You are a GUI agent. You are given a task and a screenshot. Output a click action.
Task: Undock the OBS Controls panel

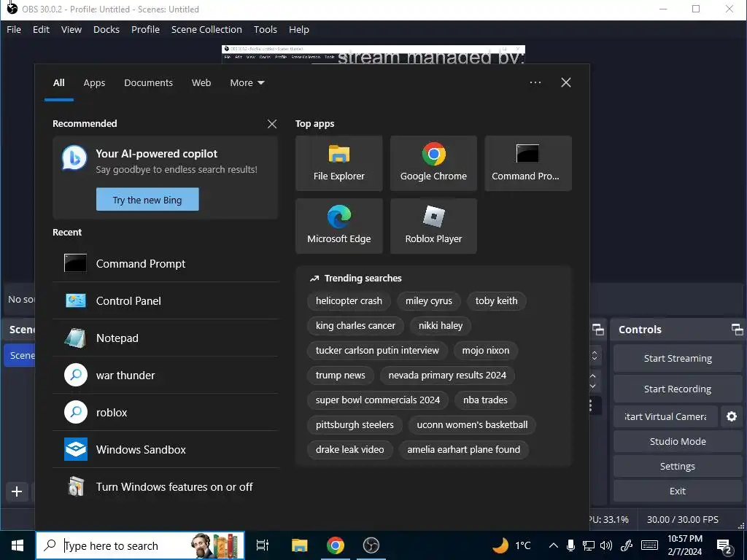(x=737, y=329)
